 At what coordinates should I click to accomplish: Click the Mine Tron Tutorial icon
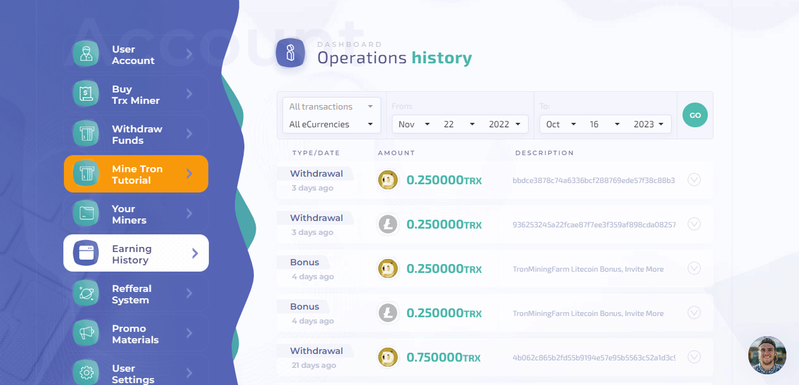(86, 174)
